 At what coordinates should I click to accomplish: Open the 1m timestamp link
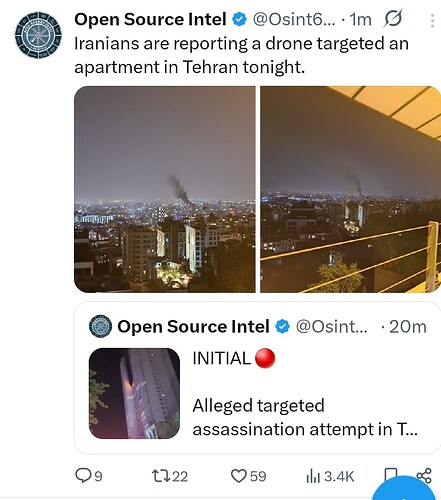coord(361,20)
